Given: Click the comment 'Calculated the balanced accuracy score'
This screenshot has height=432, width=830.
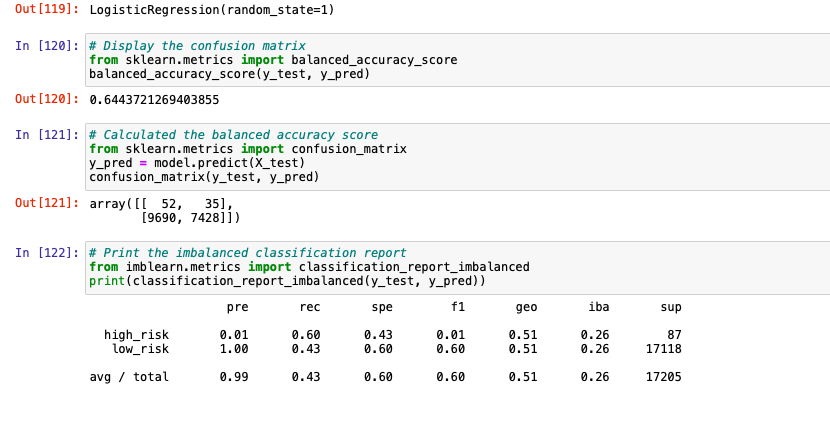Looking at the screenshot, I should click(233, 135).
